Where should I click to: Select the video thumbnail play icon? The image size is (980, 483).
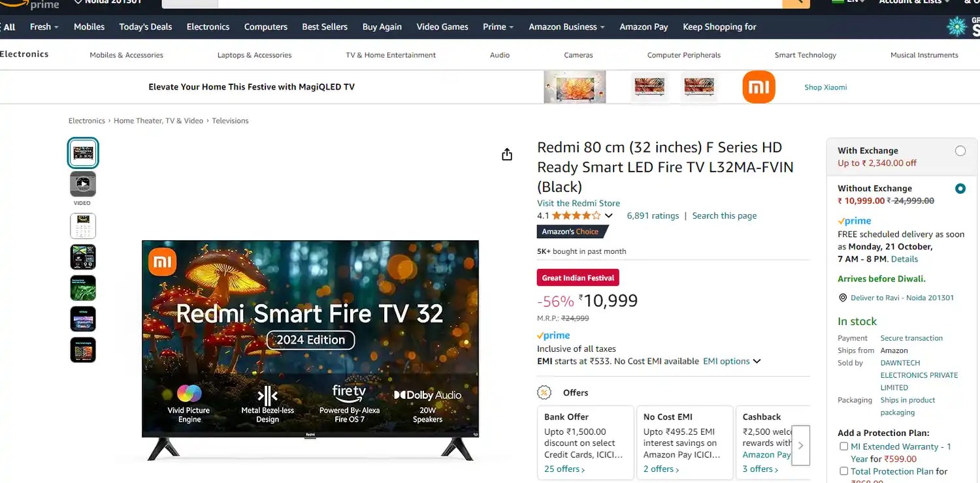[x=83, y=184]
